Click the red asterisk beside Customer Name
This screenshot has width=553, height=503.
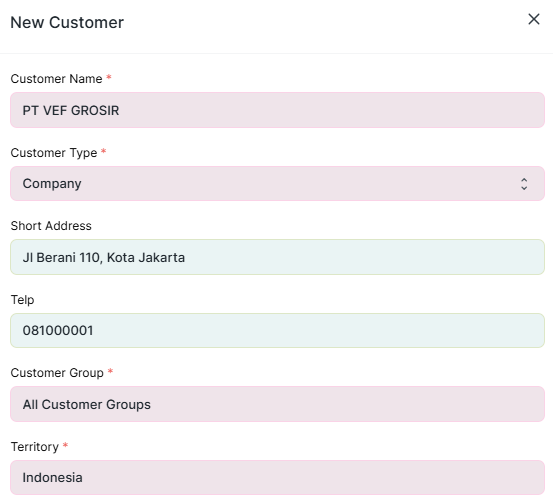pos(109,77)
